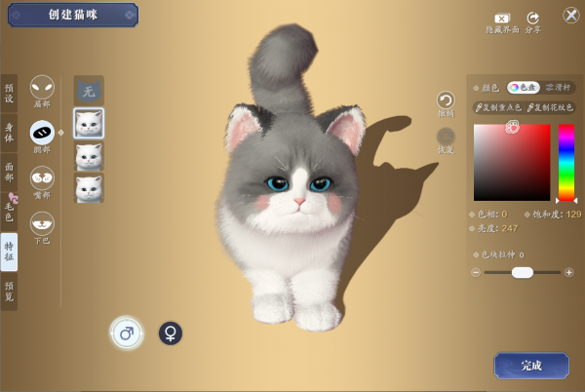Open the 毛色 fur color tab
The image size is (585, 392).
click(x=9, y=207)
